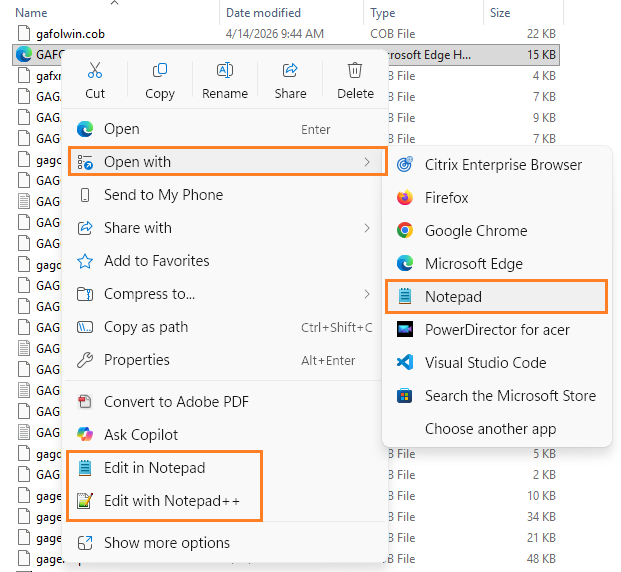This screenshot has width=621, height=572.
Task: Click the gafolwin.cob file icon
Action: point(24,33)
